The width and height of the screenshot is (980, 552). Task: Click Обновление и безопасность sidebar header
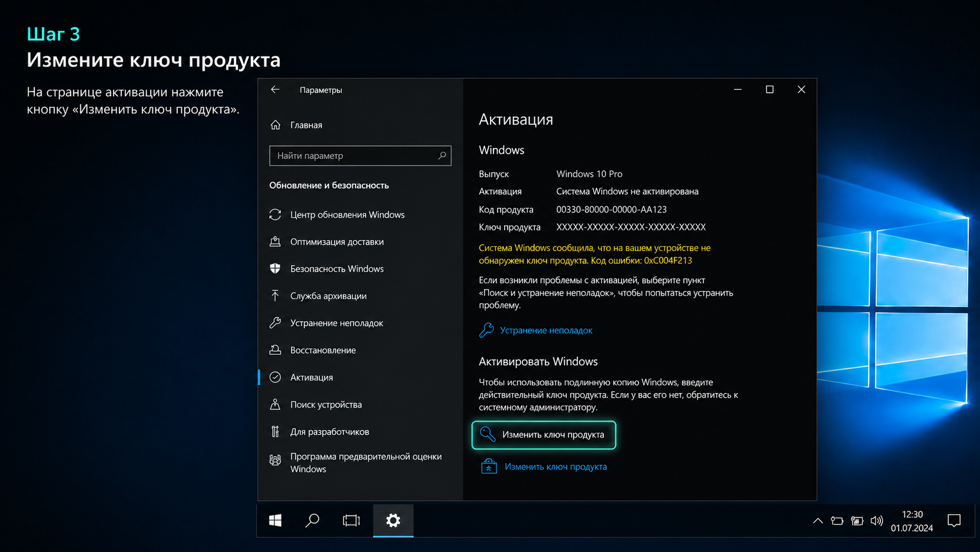(329, 185)
